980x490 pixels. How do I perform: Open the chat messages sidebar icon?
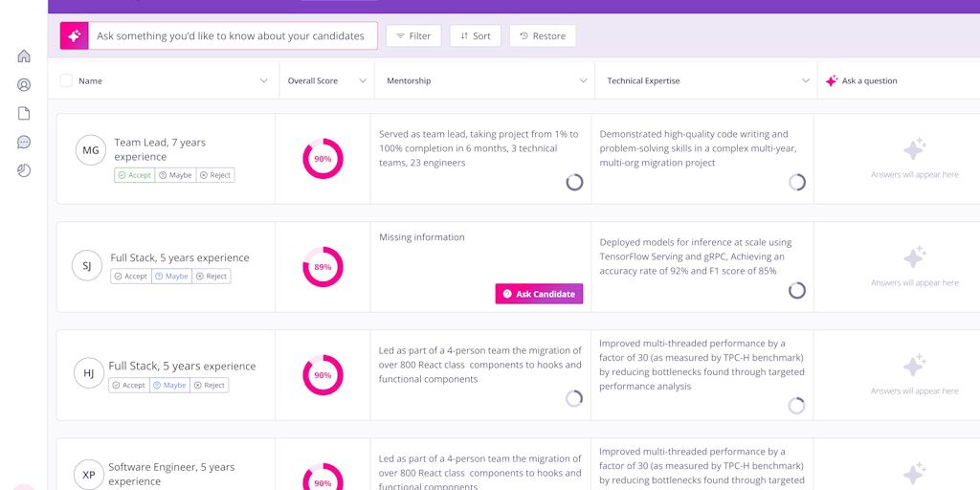click(x=24, y=143)
